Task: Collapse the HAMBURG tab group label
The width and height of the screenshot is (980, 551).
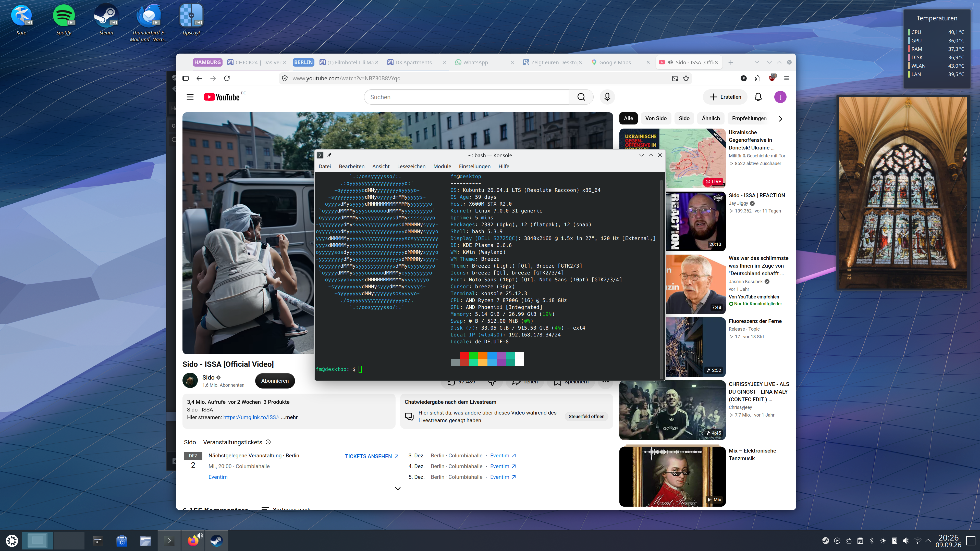Action: pyautogui.click(x=207, y=62)
